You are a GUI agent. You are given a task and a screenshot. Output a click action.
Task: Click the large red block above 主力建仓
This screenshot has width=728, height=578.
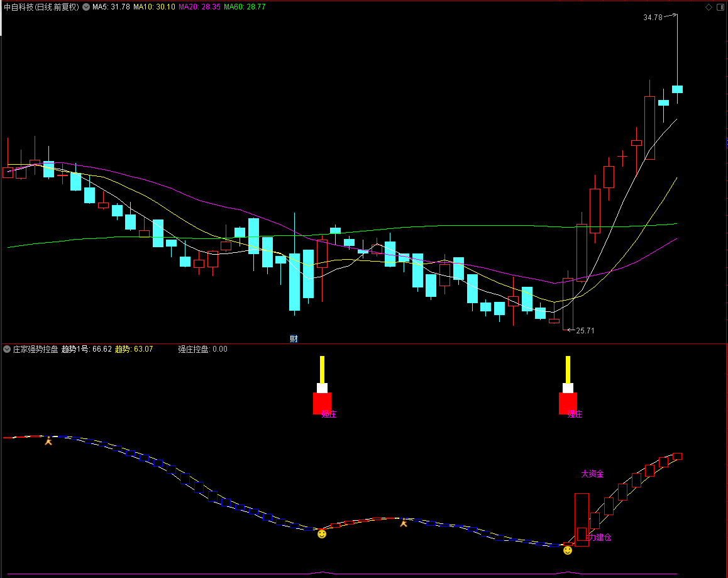coord(582,520)
